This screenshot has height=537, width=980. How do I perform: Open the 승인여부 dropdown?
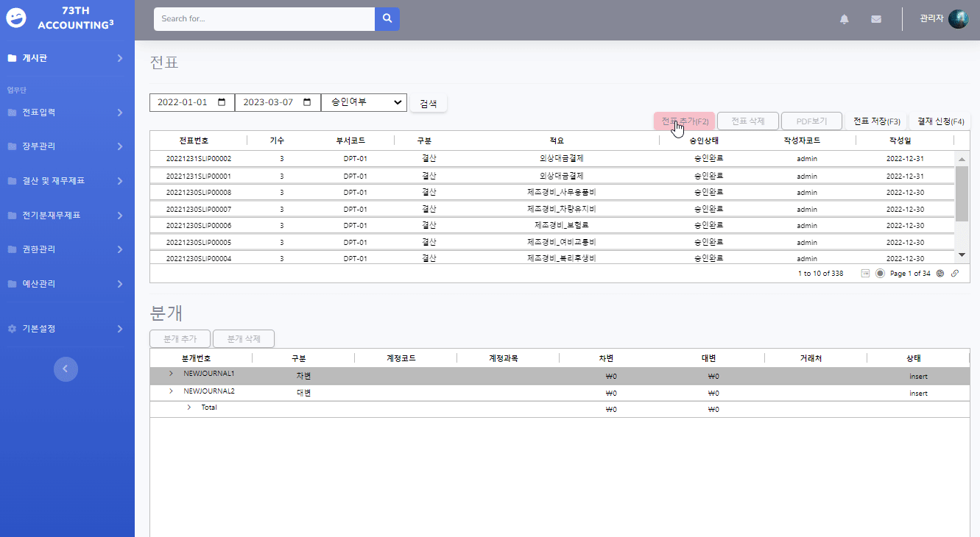tap(364, 102)
